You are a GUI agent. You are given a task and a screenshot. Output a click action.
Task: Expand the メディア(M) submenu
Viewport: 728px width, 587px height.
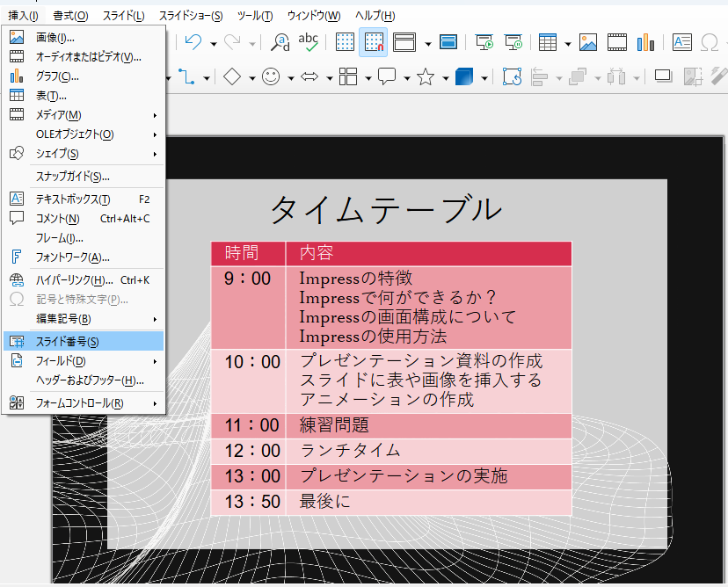click(x=84, y=115)
